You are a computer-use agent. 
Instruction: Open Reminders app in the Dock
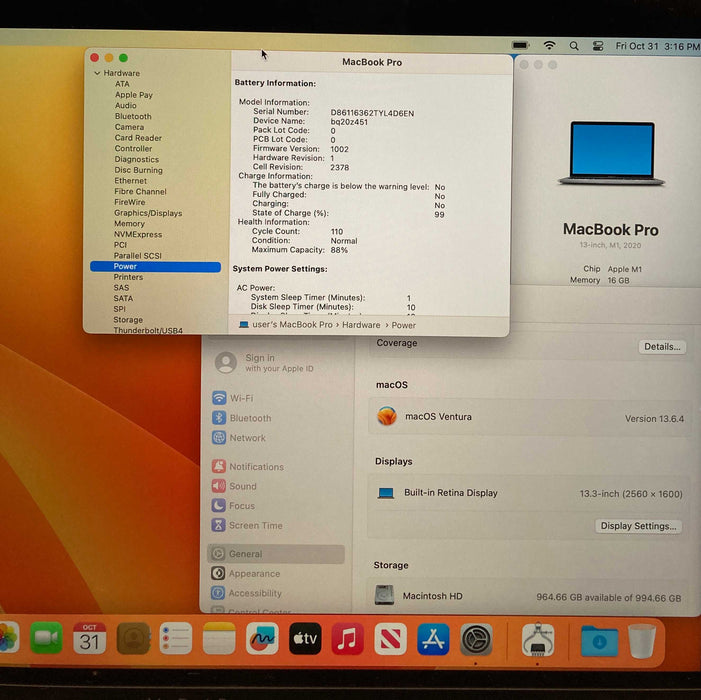pos(176,638)
